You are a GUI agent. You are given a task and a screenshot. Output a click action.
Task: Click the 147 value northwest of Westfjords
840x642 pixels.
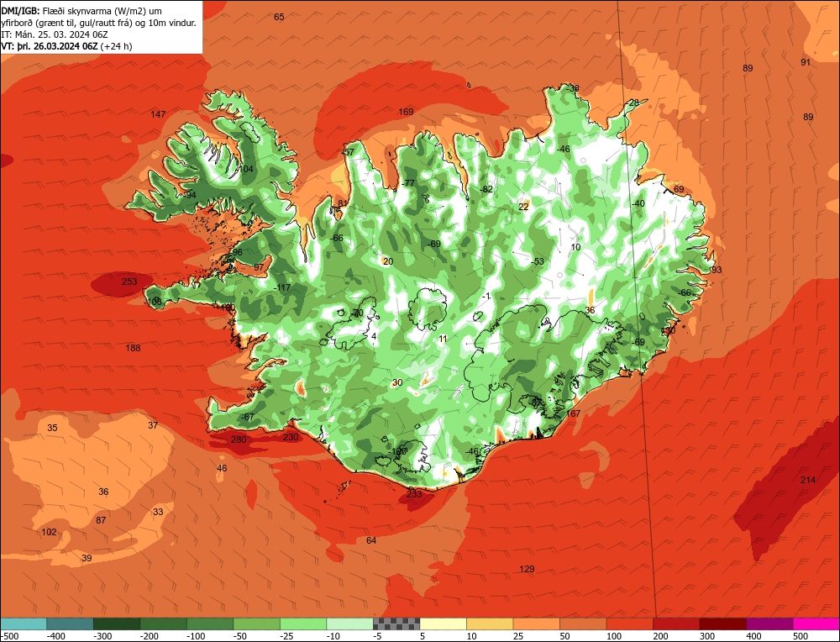click(158, 114)
